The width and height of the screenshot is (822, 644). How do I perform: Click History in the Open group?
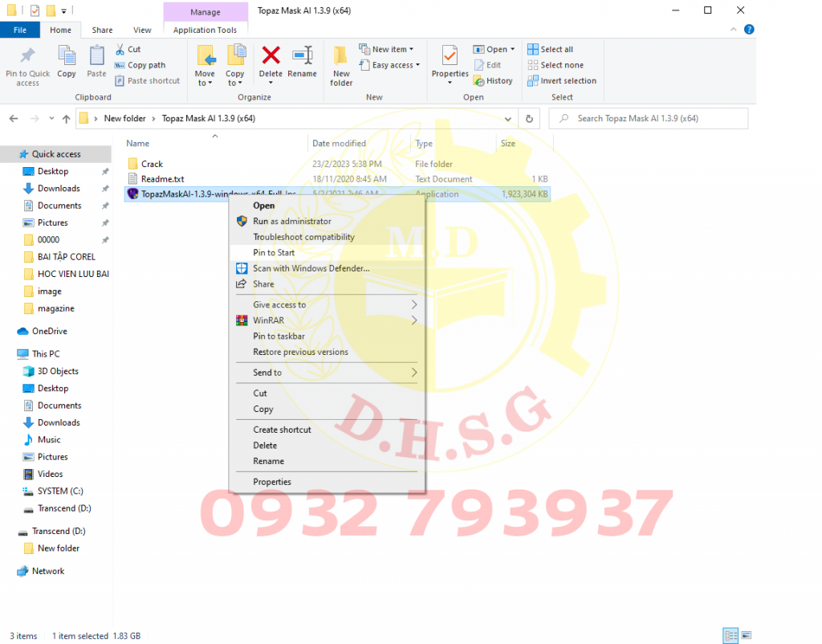point(493,81)
